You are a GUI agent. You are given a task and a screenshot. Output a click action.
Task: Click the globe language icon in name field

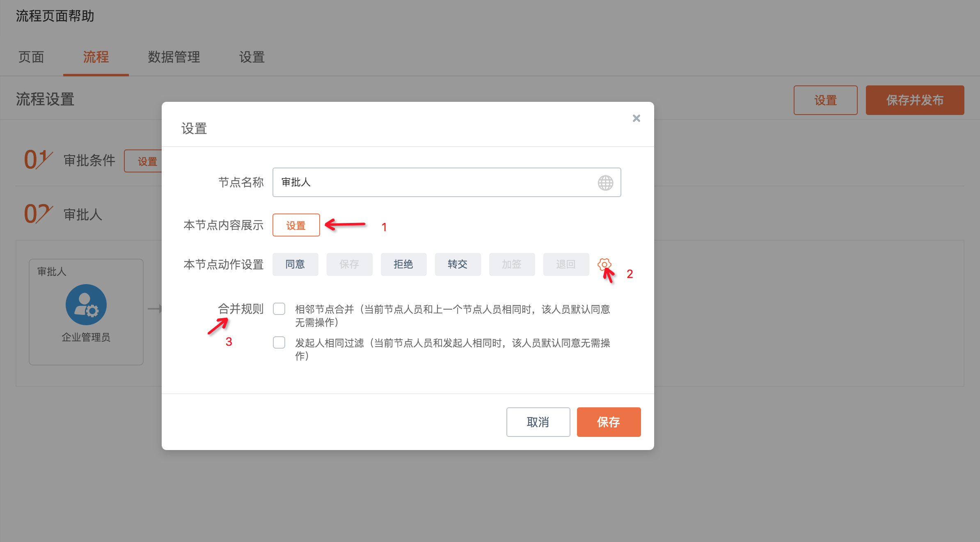(x=605, y=183)
